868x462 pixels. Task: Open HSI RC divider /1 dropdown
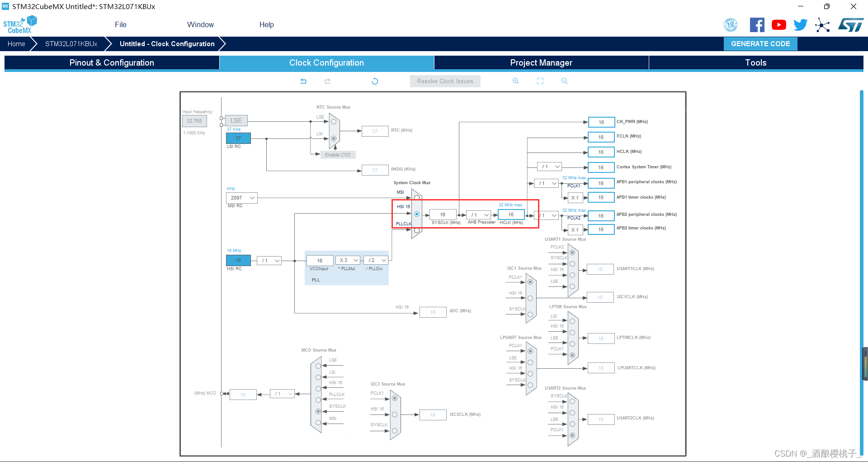point(269,261)
